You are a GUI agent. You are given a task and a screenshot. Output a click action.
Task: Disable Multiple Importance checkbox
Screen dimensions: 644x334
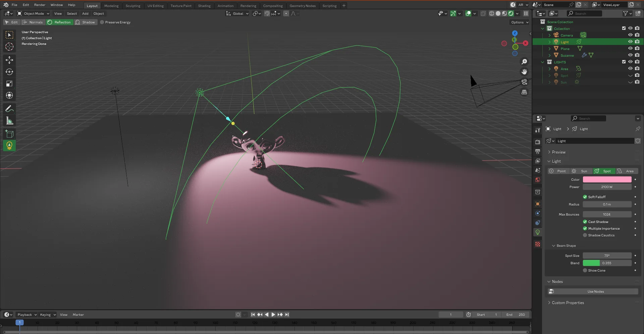click(x=585, y=228)
